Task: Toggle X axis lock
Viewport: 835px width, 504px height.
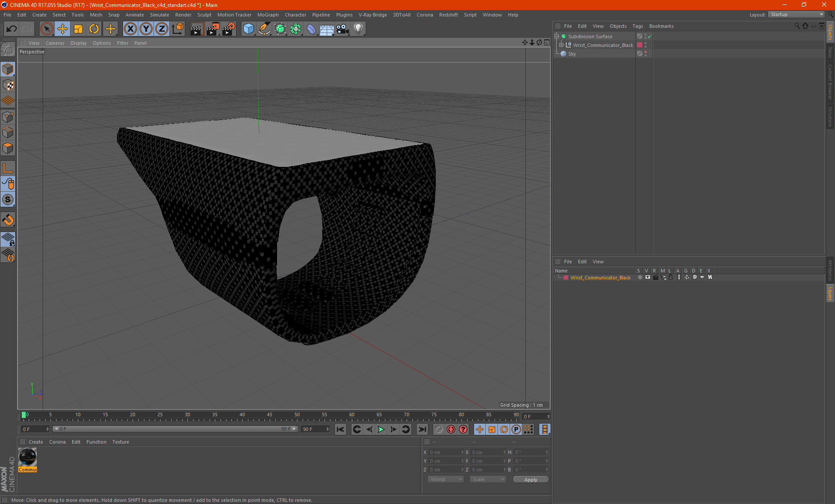Action: [130, 29]
